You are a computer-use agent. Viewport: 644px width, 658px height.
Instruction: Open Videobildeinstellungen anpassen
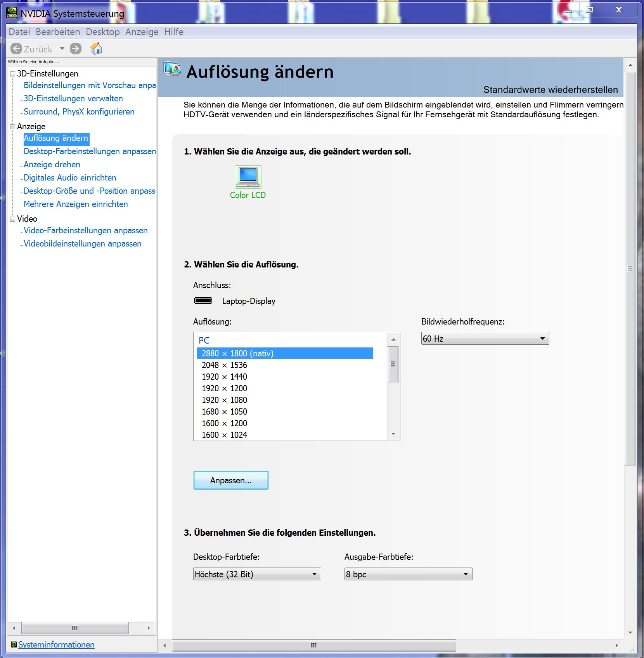tap(83, 244)
